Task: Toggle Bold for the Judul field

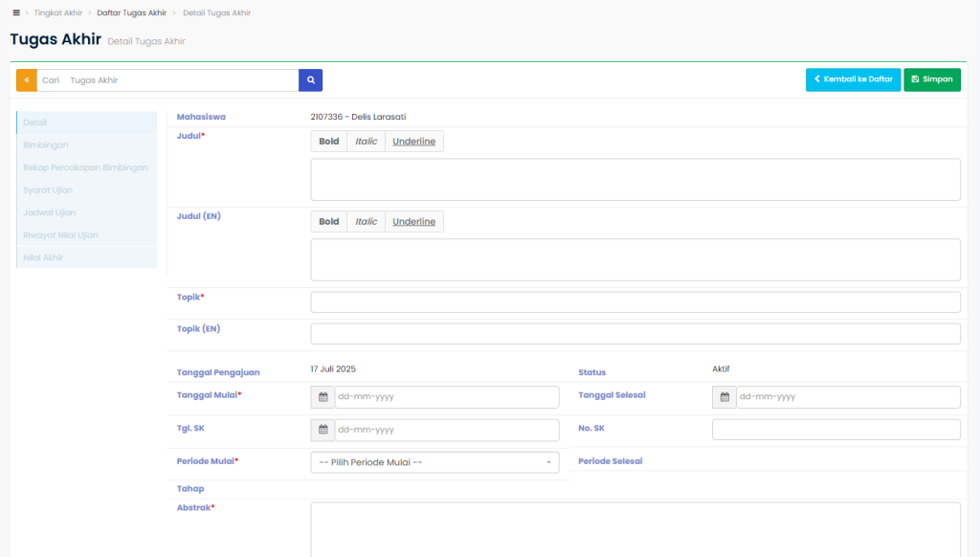Action: [x=328, y=142]
